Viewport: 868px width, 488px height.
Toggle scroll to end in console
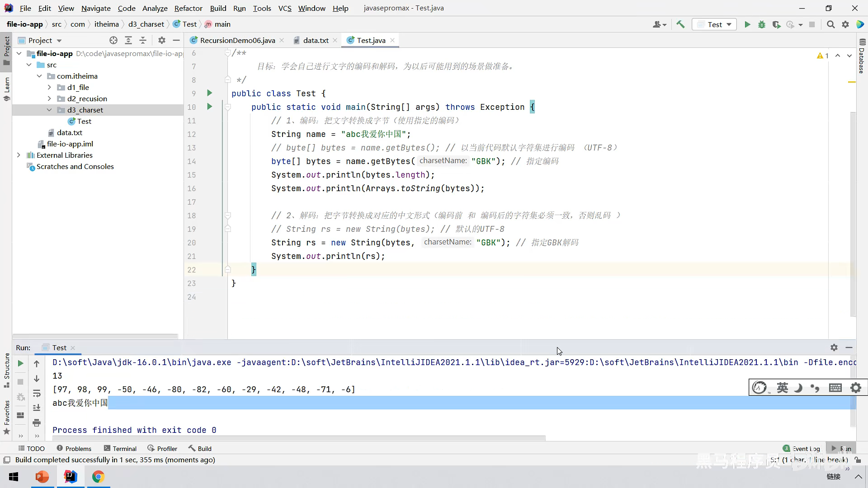(x=37, y=408)
